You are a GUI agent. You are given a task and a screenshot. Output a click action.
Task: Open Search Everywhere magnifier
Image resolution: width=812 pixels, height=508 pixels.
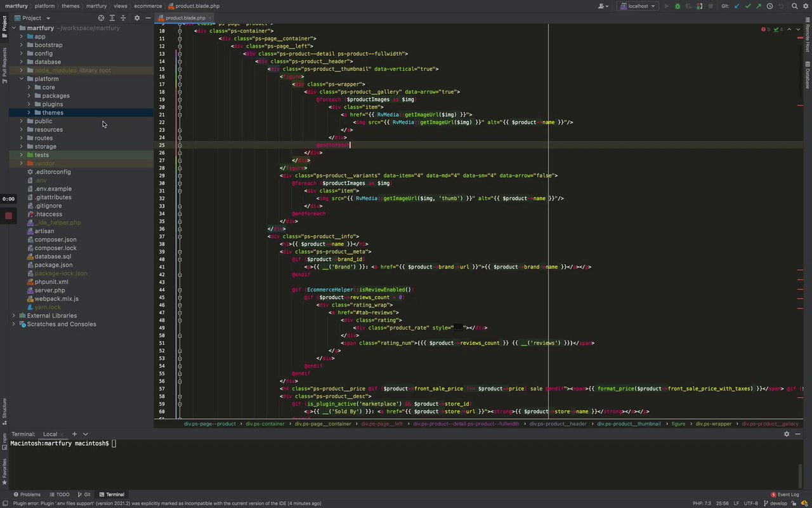tap(794, 6)
